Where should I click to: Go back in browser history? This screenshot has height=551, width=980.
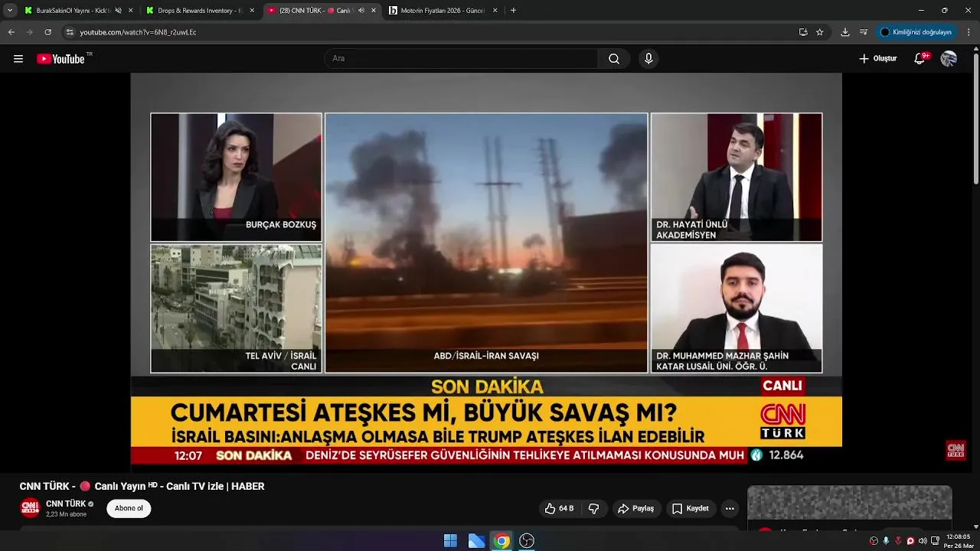click(11, 32)
